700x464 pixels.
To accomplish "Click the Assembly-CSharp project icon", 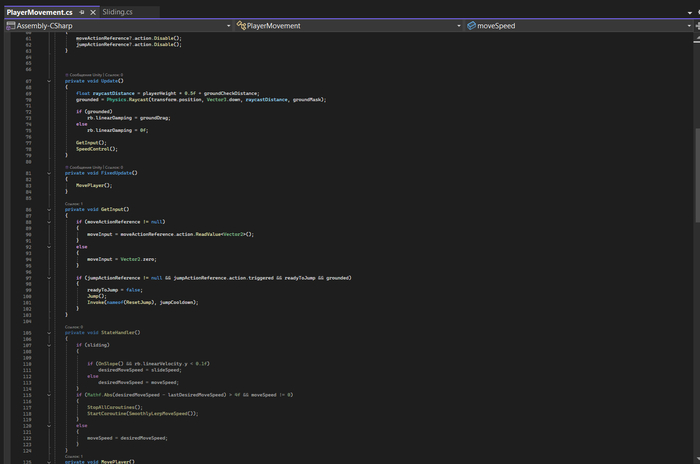I will [9, 26].
